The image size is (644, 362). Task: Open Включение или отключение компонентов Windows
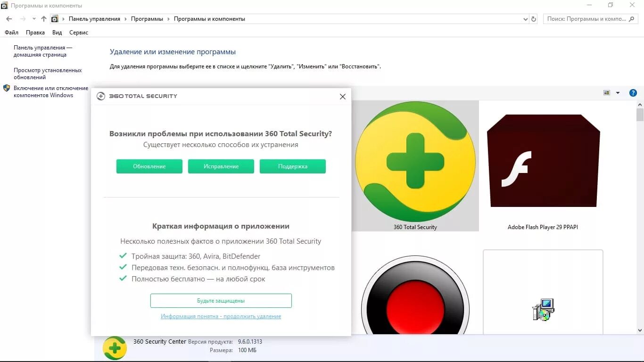pos(51,91)
